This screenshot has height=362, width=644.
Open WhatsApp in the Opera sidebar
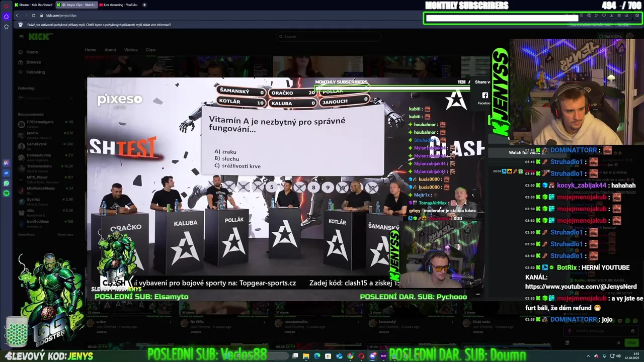tap(6, 183)
